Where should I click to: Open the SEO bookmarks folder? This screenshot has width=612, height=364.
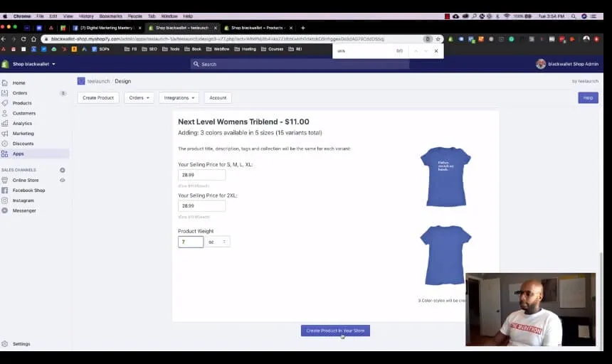click(x=149, y=49)
